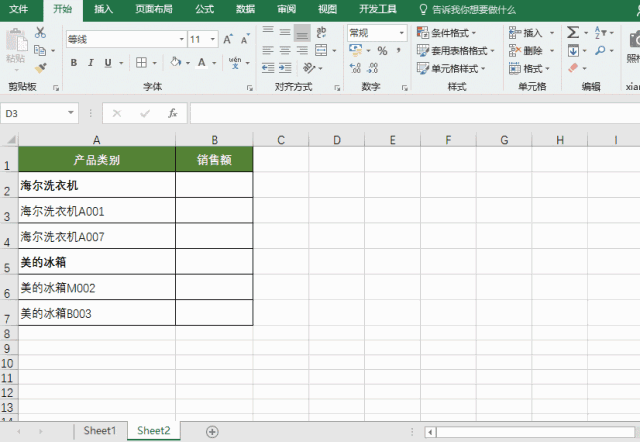Screen dimensions: 640x442
Task: Decrease font size with smaller A
Action: point(245,39)
